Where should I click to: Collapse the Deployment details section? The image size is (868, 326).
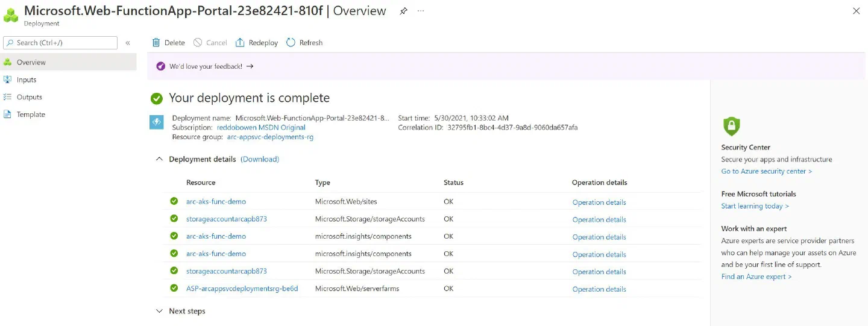click(159, 159)
